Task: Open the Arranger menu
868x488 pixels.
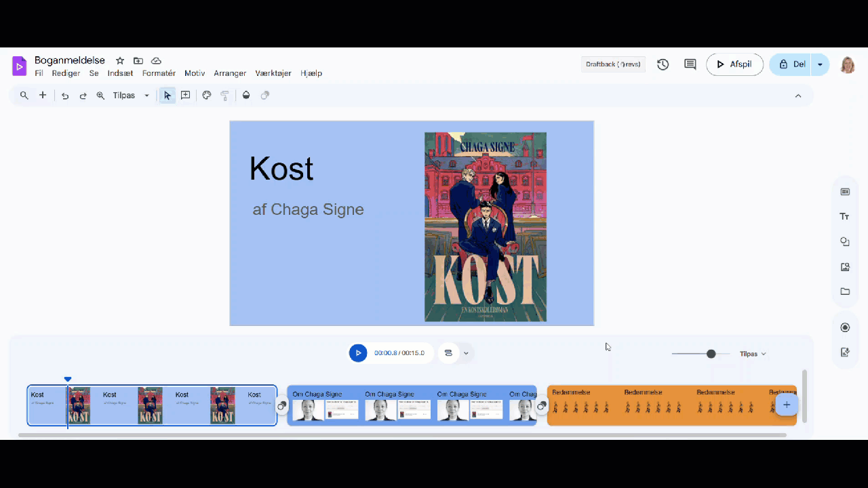Action: 230,73
